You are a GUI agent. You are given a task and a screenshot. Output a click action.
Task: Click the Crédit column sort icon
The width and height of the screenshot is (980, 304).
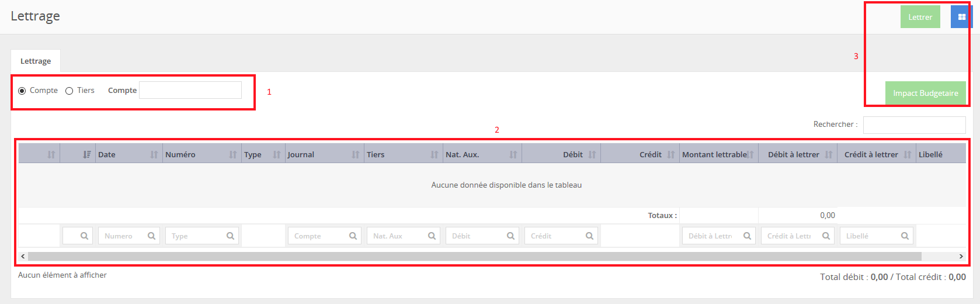coord(671,155)
